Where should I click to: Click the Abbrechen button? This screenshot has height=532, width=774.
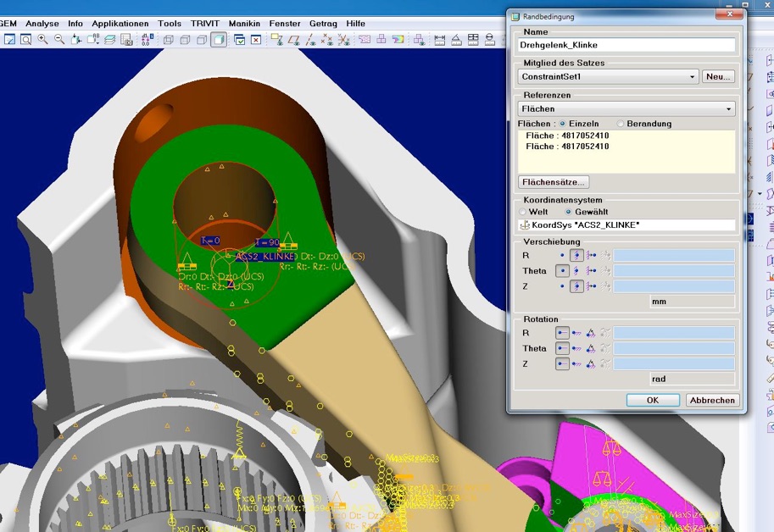coord(712,401)
